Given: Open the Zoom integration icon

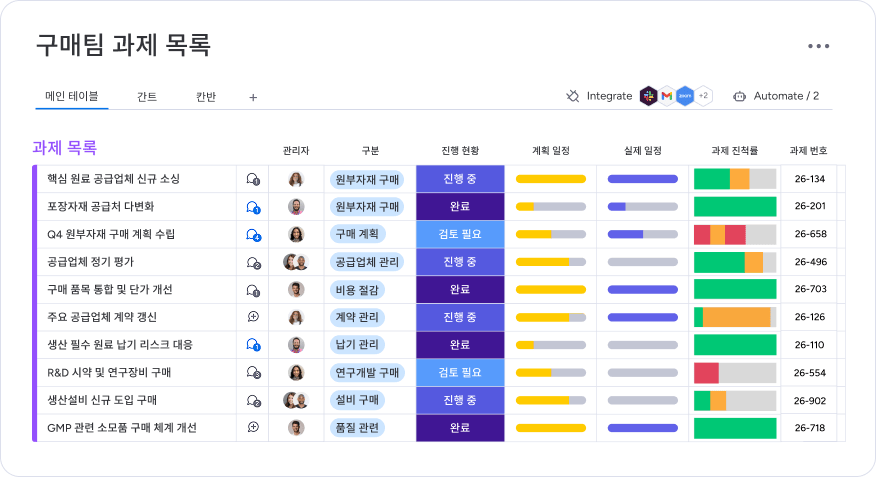Looking at the screenshot, I should click(x=685, y=96).
